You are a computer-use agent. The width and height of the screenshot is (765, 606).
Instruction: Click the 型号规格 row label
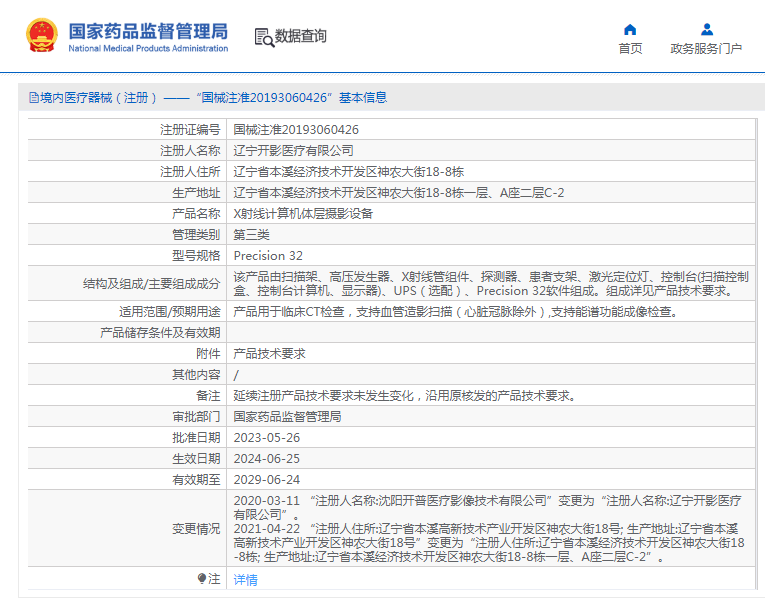click(196, 256)
